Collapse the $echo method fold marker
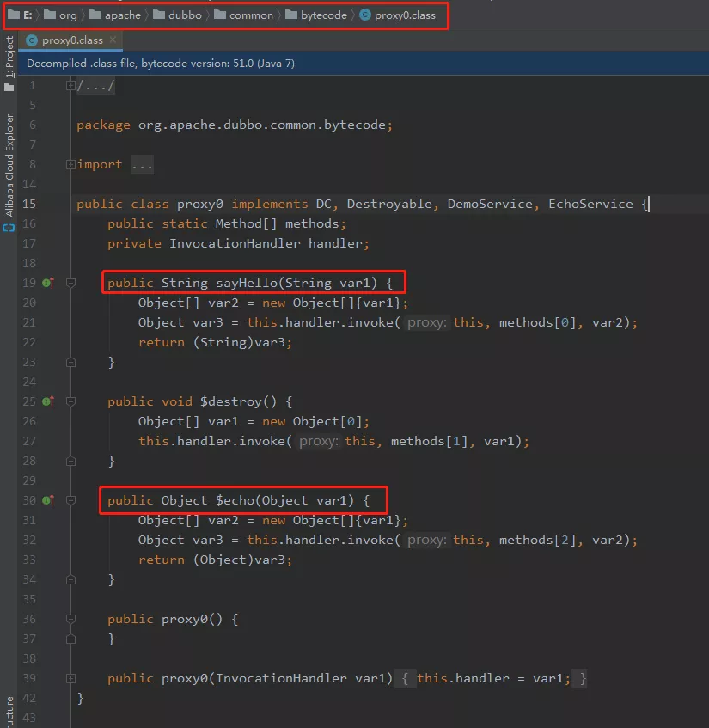709x728 pixels. coord(70,500)
